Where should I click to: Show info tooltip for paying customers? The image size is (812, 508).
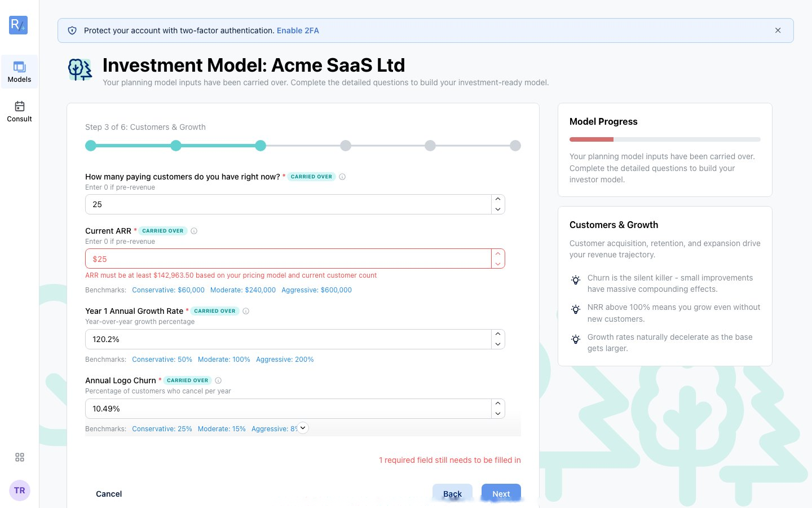[342, 177]
